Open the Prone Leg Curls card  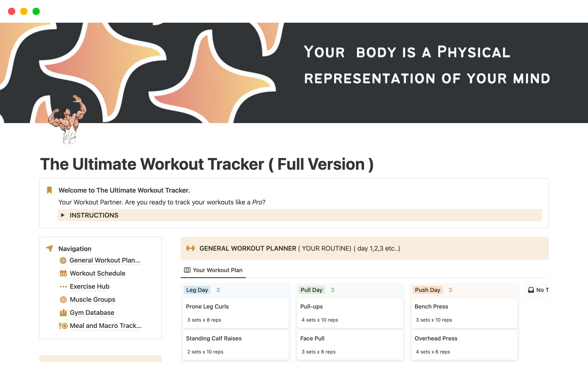[236, 312]
